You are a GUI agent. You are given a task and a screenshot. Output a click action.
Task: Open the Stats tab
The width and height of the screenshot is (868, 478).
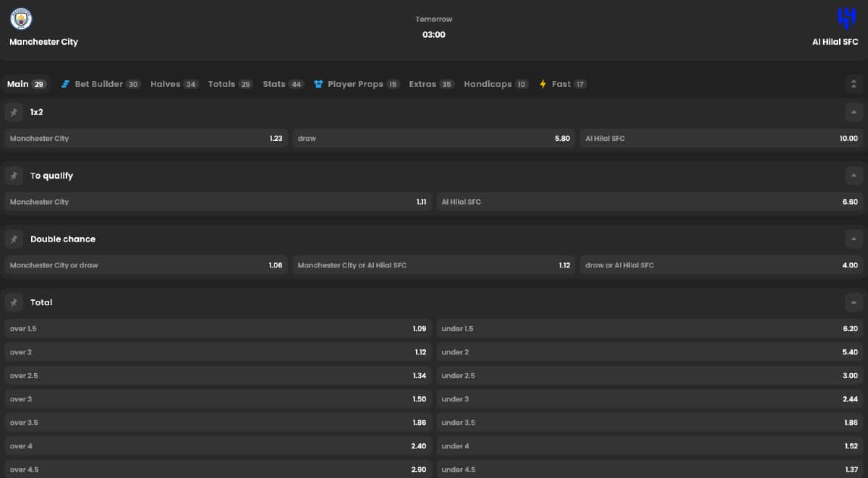[x=284, y=84]
